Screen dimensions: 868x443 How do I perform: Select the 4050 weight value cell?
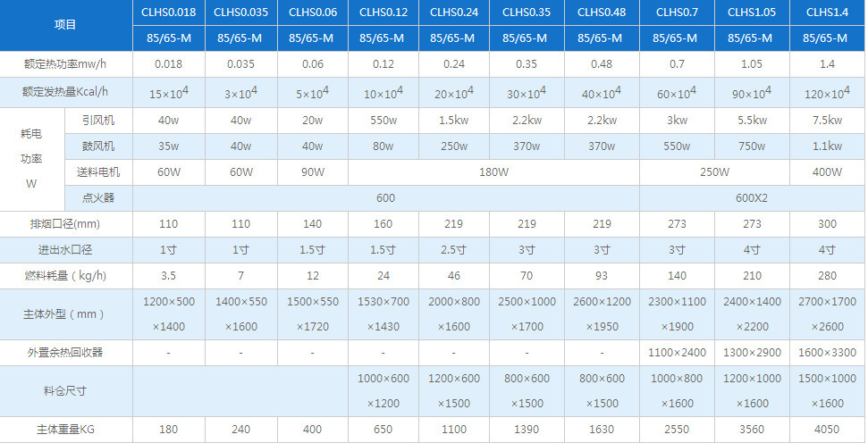point(827,430)
